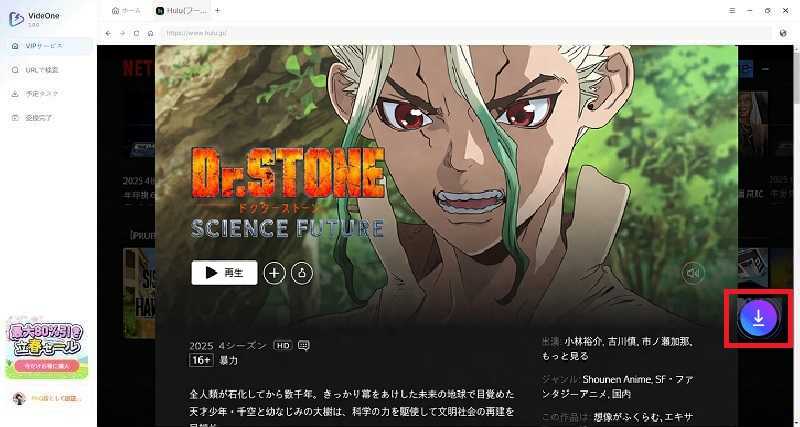Click the subtitles icon next to HD badge

click(304, 346)
